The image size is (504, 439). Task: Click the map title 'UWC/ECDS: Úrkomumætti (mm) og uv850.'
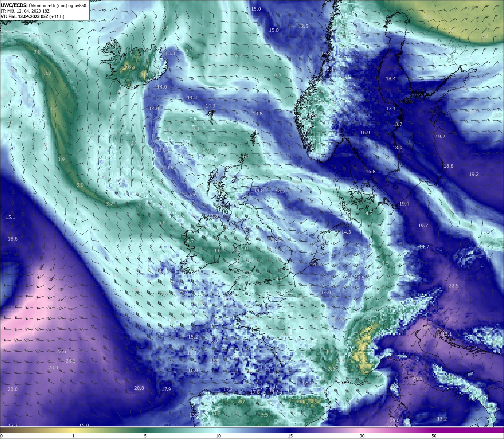44,5
